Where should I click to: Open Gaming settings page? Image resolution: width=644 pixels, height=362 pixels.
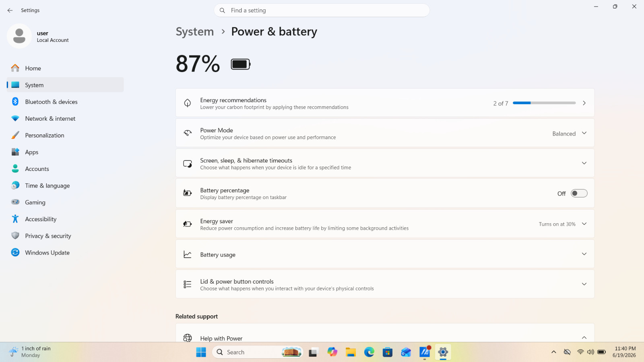point(65,202)
